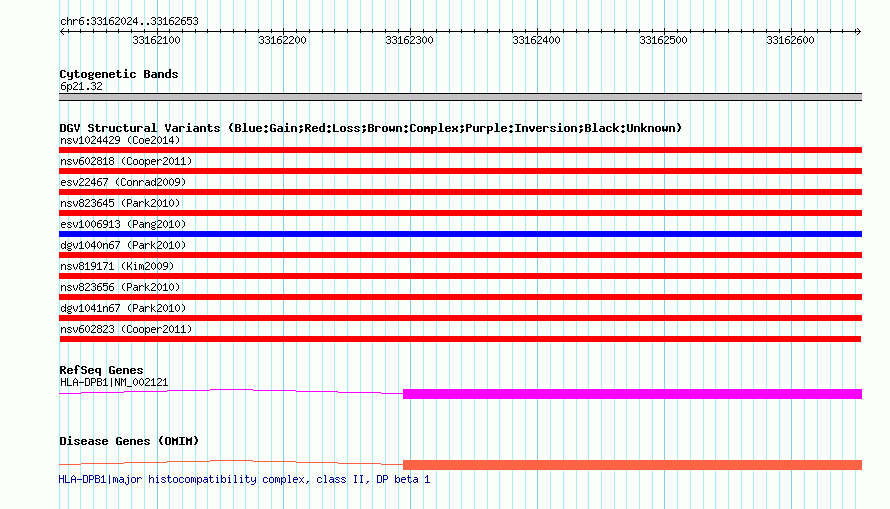890x509 pixels.
Task: Open the RefSeq Genes track heading
Action: tap(101, 370)
